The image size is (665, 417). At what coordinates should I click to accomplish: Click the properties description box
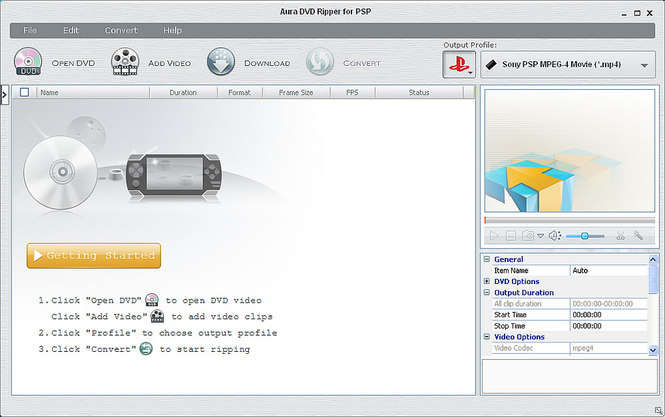point(570,377)
